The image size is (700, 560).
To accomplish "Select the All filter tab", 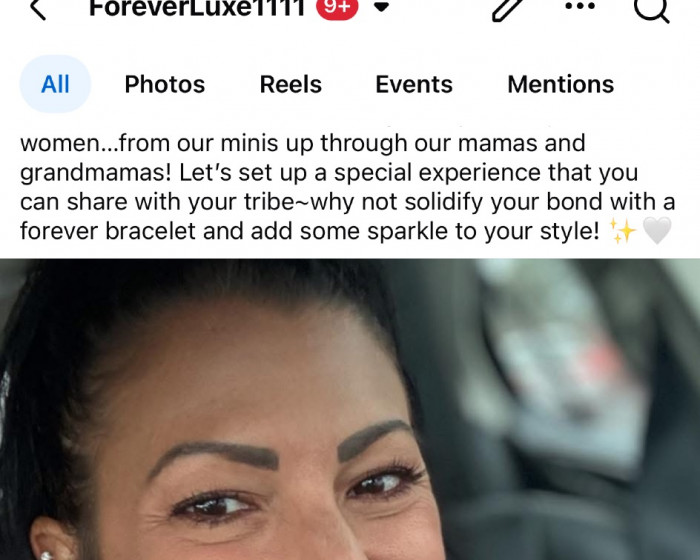I will pyautogui.click(x=55, y=84).
